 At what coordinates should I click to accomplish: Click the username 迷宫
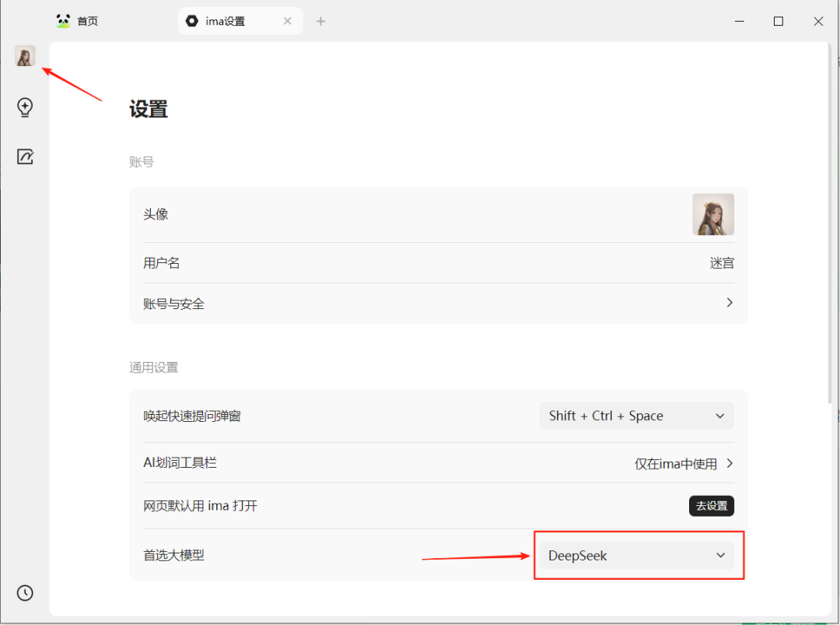(x=722, y=262)
